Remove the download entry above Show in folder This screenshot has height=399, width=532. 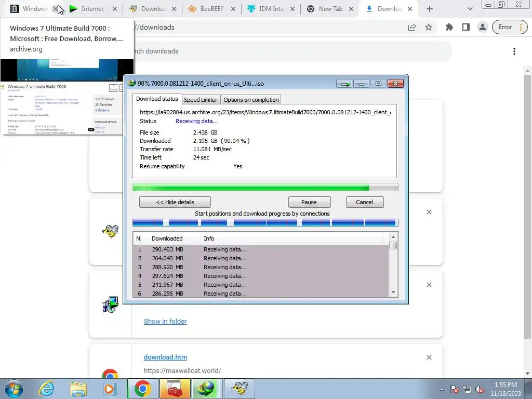[429, 285]
